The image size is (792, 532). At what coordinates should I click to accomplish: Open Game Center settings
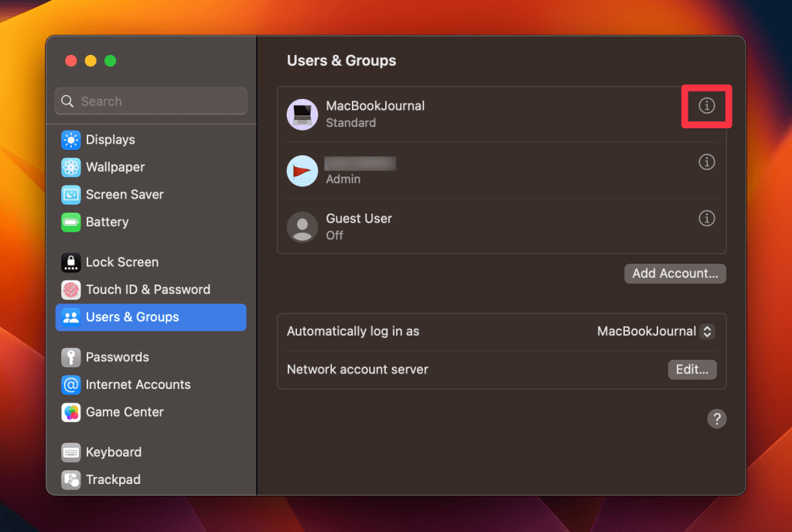(x=124, y=412)
